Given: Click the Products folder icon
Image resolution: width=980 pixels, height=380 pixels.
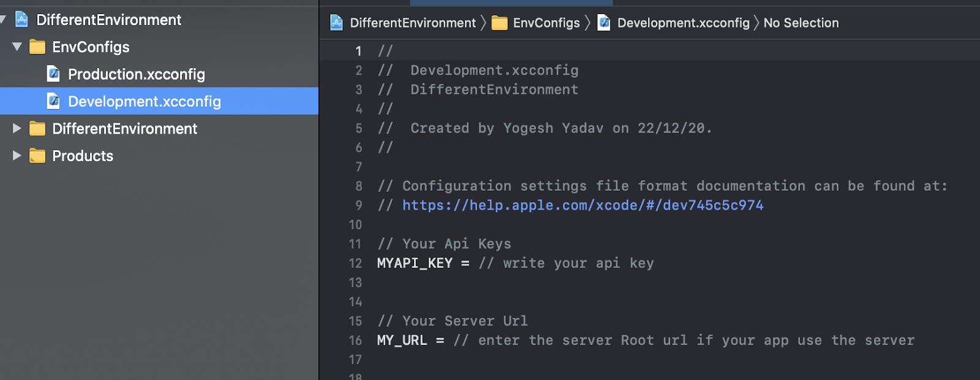Looking at the screenshot, I should click(37, 156).
